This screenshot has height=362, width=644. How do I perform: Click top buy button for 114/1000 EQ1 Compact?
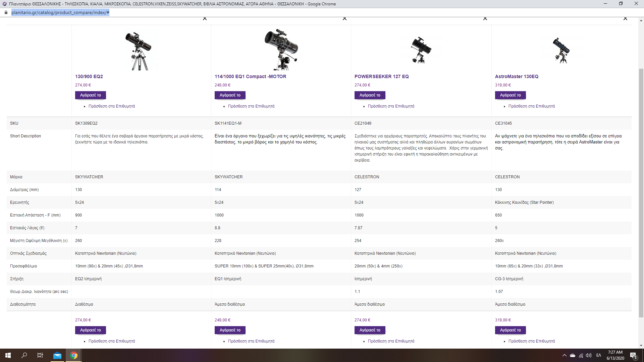click(230, 95)
